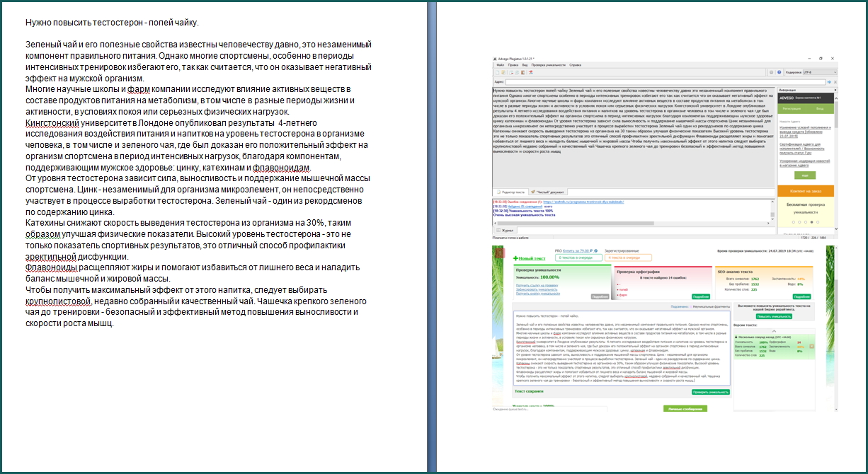Open the Файл menu in Advego Plagiatus
The width and height of the screenshot is (868, 474).
click(x=501, y=65)
